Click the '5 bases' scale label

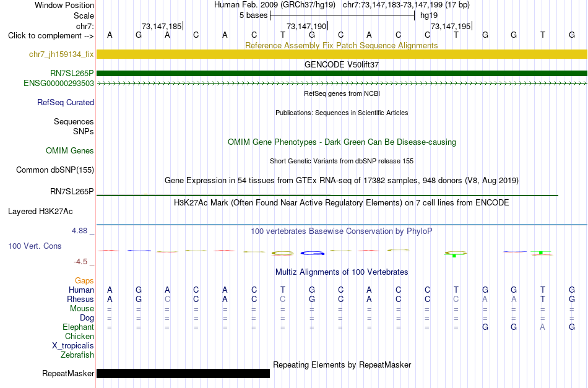tap(254, 15)
